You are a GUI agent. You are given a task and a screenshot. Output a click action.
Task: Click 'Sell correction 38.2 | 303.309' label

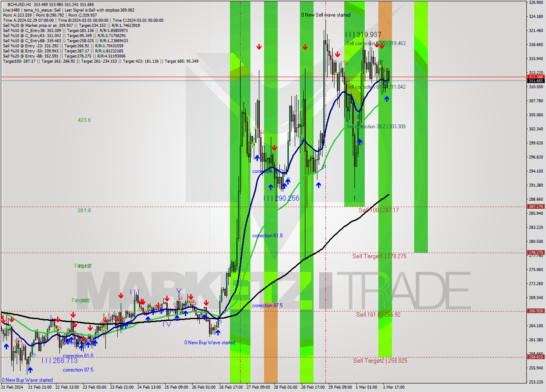point(376,127)
